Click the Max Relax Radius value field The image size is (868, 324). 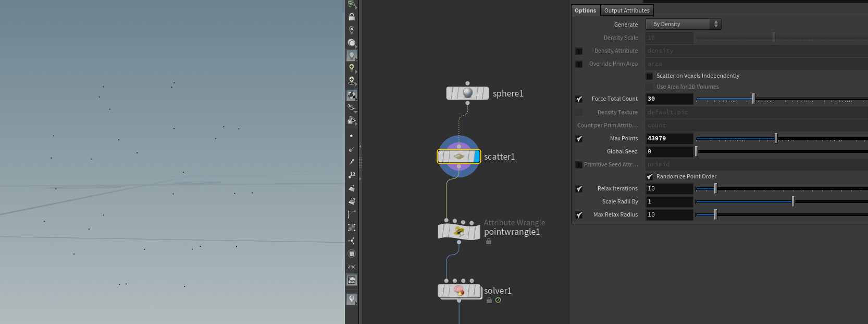coord(669,214)
